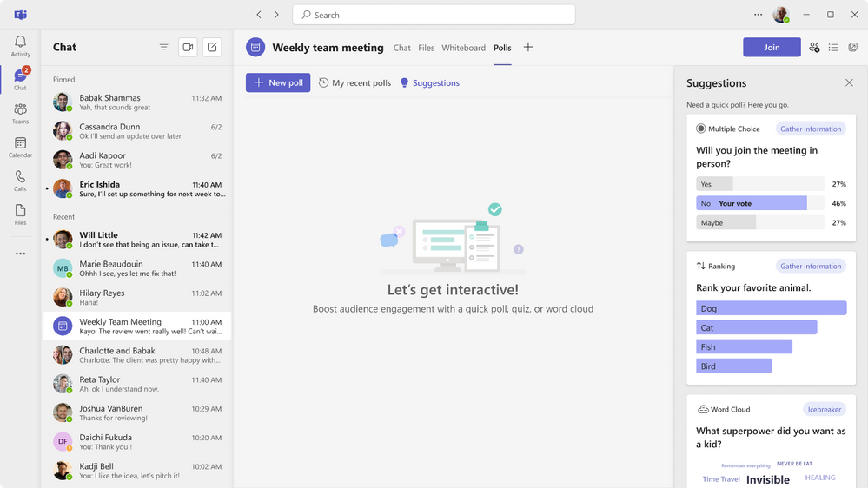Open the Files section in sidebar
This screenshot has height=488, width=868.
[21, 214]
